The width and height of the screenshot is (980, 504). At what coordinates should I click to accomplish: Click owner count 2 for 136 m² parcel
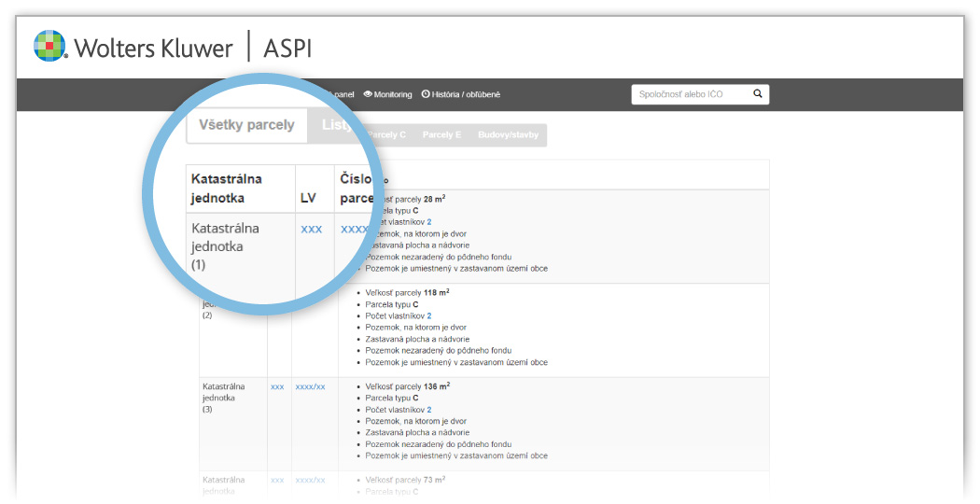coord(429,410)
